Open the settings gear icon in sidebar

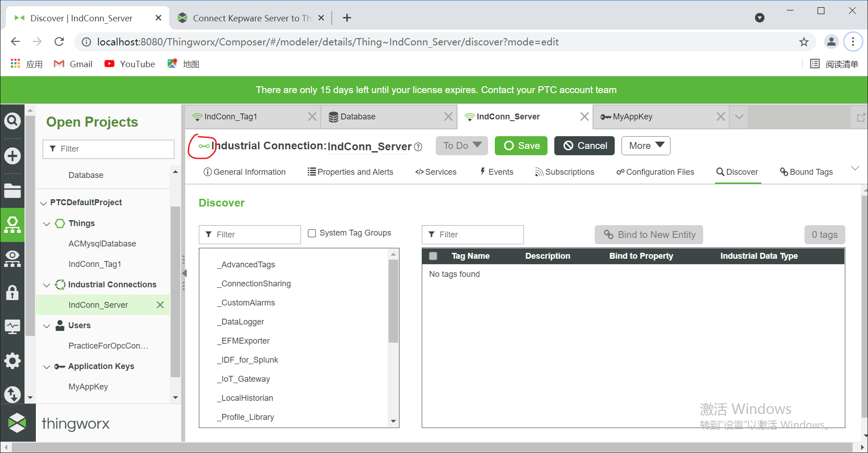pos(12,361)
